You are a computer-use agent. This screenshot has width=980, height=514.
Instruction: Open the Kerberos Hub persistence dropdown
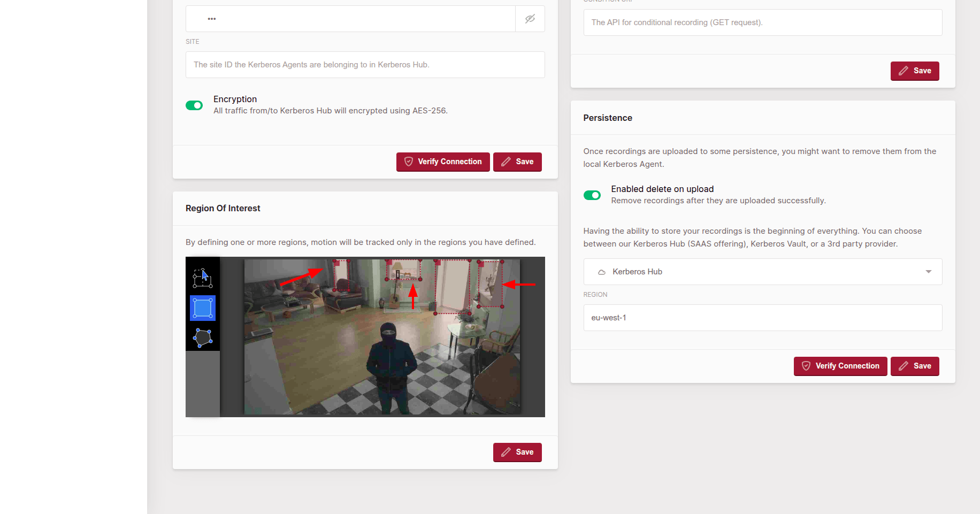click(x=763, y=272)
